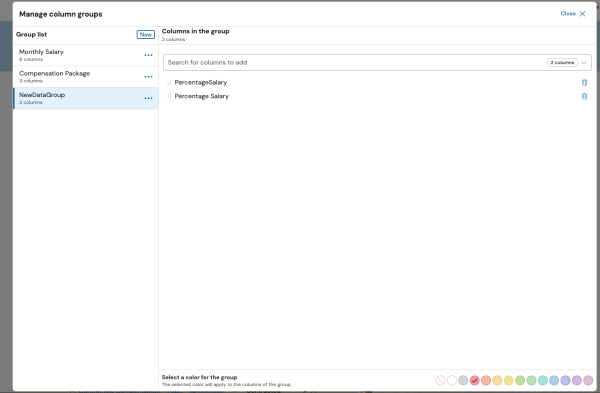Select Compensation Package group
Screen dimensions: 600x393
(86, 77)
